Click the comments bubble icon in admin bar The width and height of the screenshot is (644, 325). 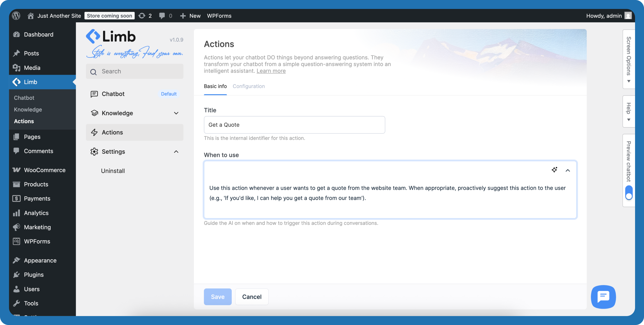tap(162, 16)
